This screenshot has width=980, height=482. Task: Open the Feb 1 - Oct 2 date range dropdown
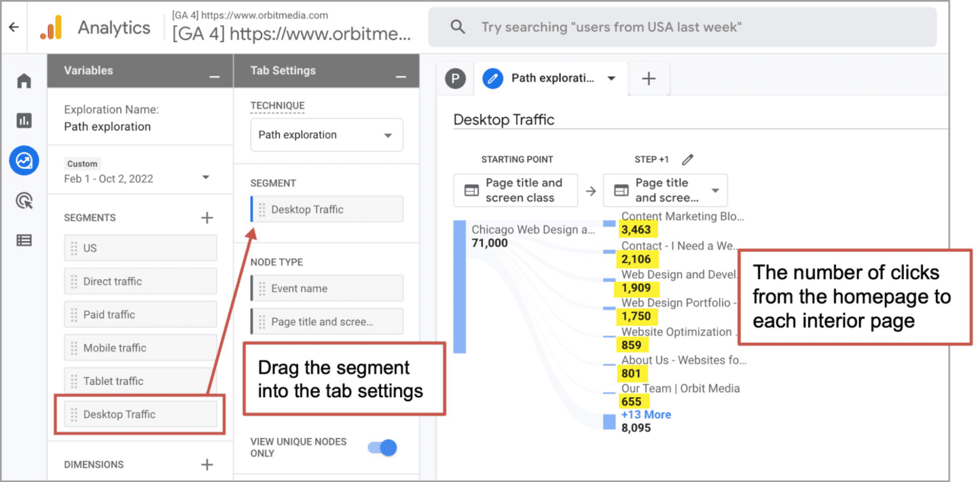(205, 179)
